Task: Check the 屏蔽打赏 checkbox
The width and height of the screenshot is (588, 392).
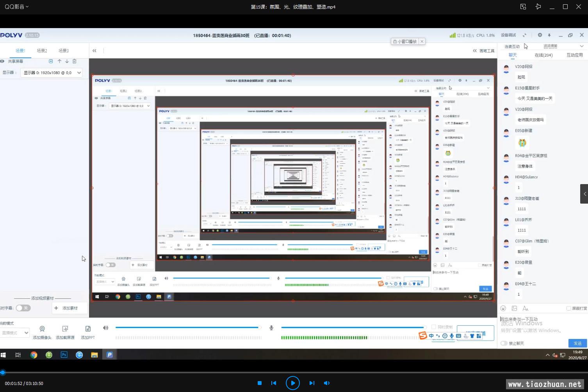Action: (569, 309)
